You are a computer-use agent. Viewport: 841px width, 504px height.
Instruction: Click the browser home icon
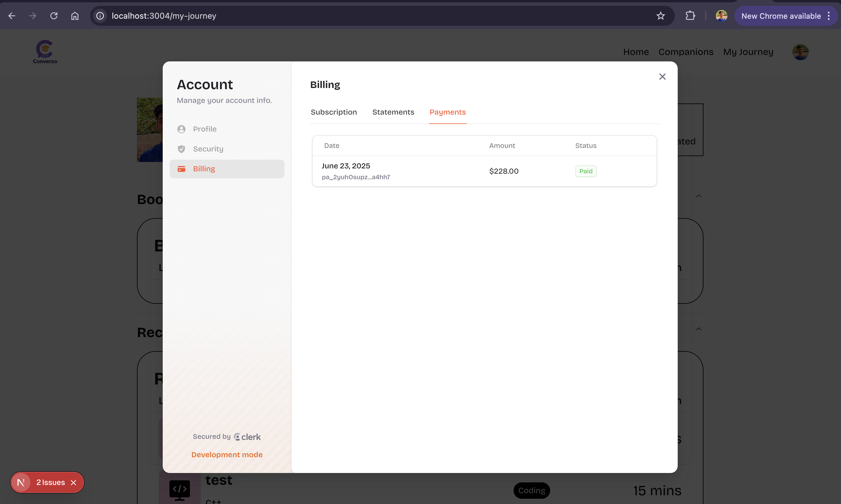point(75,16)
